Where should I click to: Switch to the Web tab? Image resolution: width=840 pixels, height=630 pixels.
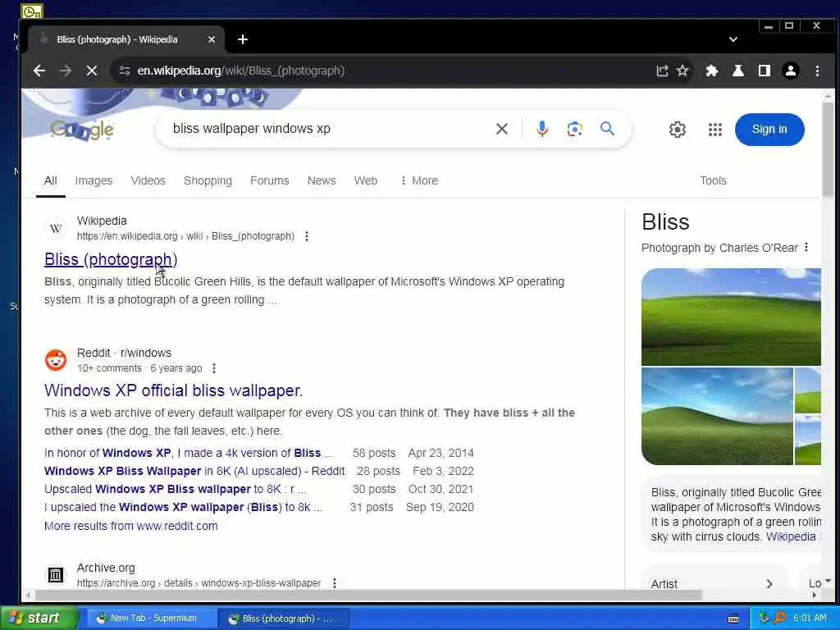pyautogui.click(x=365, y=180)
